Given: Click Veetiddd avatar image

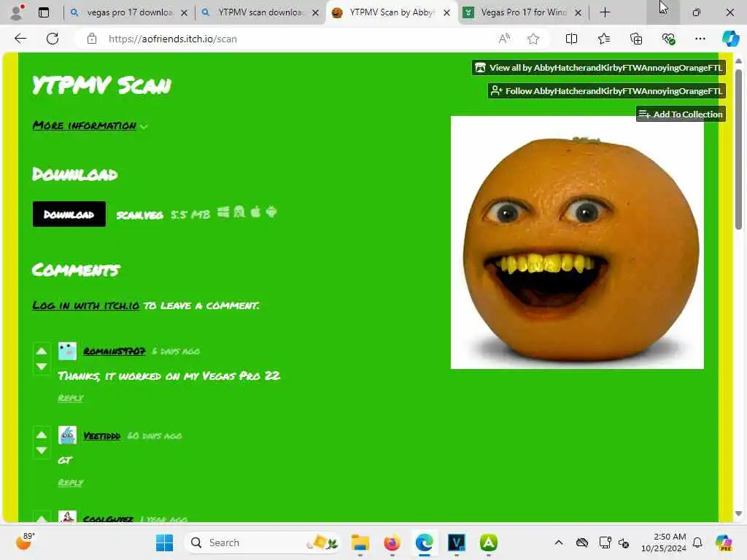Looking at the screenshot, I should tap(67, 435).
